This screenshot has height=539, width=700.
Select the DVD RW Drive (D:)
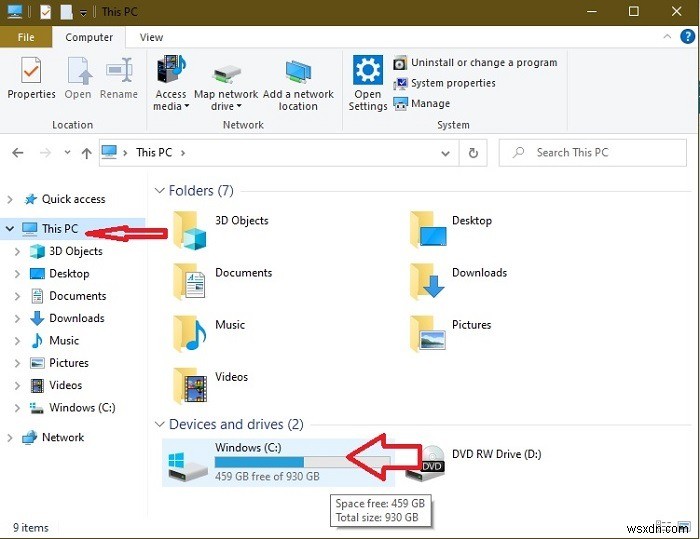click(x=473, y=463)
